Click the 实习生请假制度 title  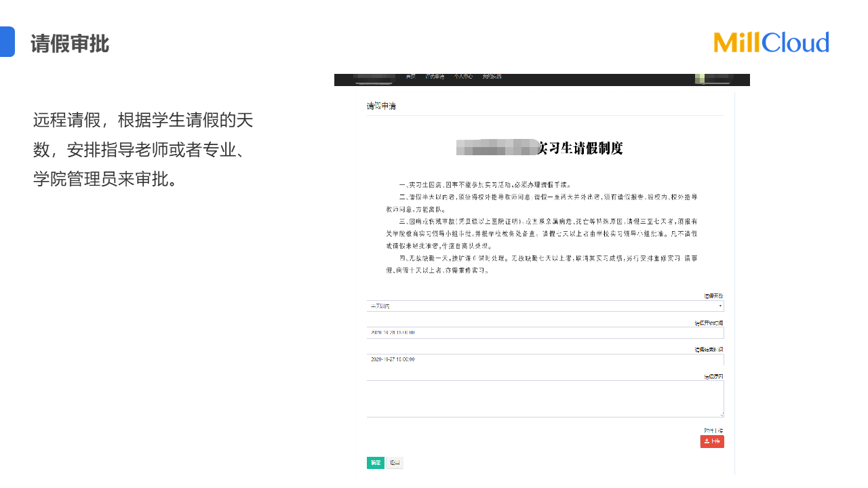click(580, 148)
